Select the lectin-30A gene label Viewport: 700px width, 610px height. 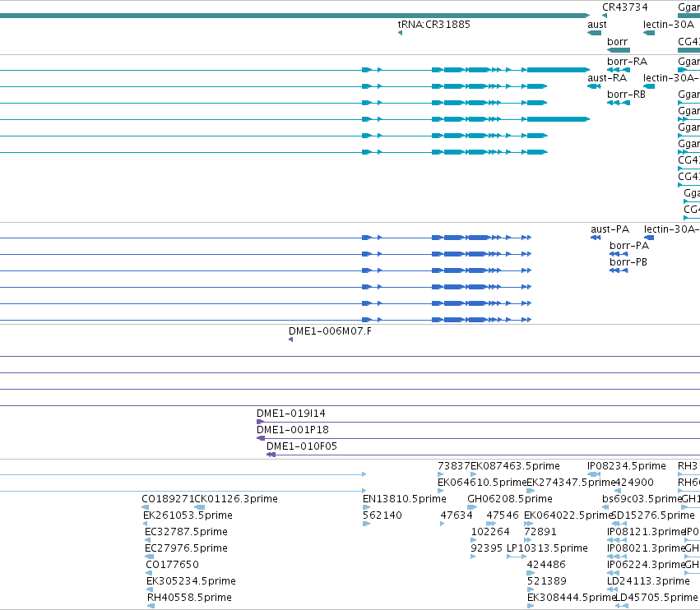pos(668,25)
